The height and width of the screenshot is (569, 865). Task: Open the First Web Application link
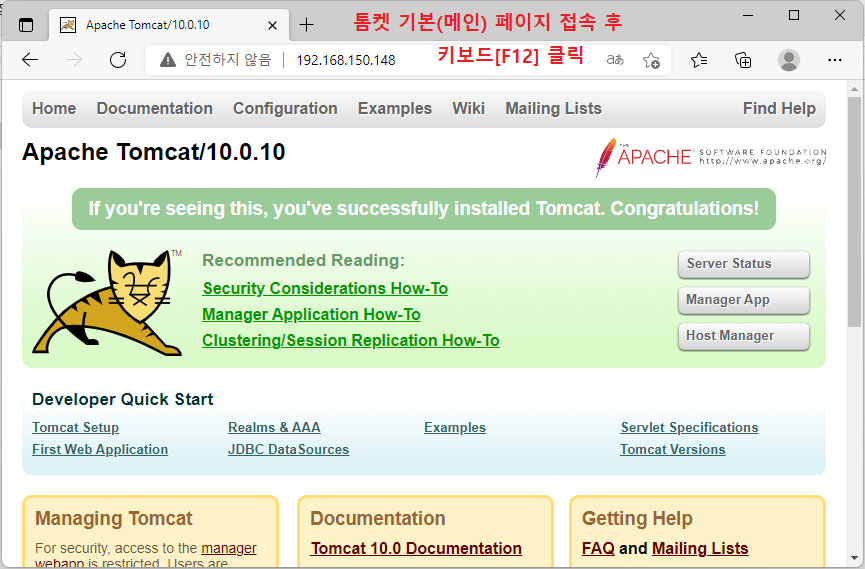[100, 450]
